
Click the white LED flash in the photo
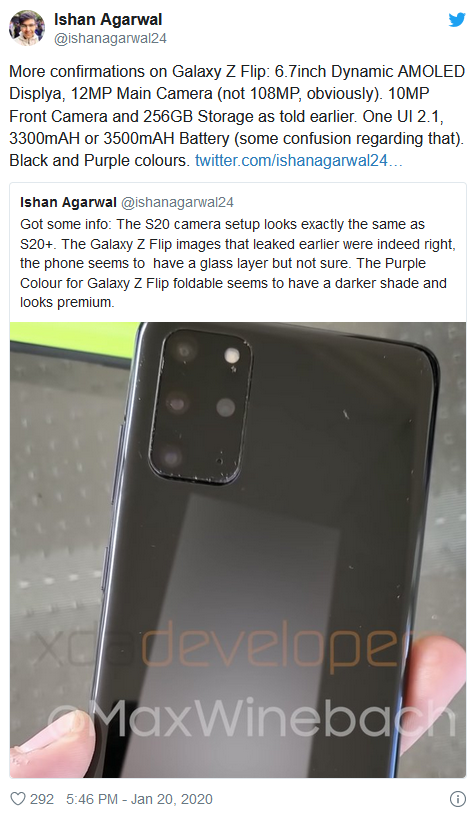(232, 356)
